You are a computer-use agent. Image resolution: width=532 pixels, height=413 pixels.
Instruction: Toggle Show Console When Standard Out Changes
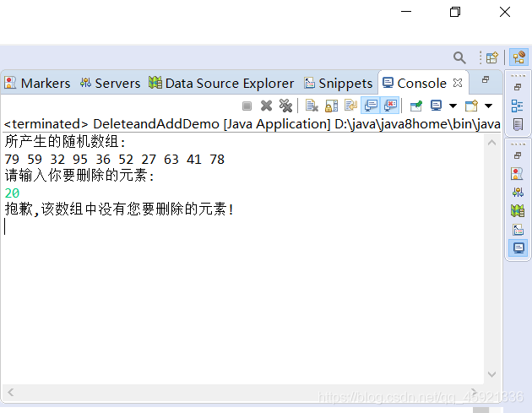(x=371, y=106)
